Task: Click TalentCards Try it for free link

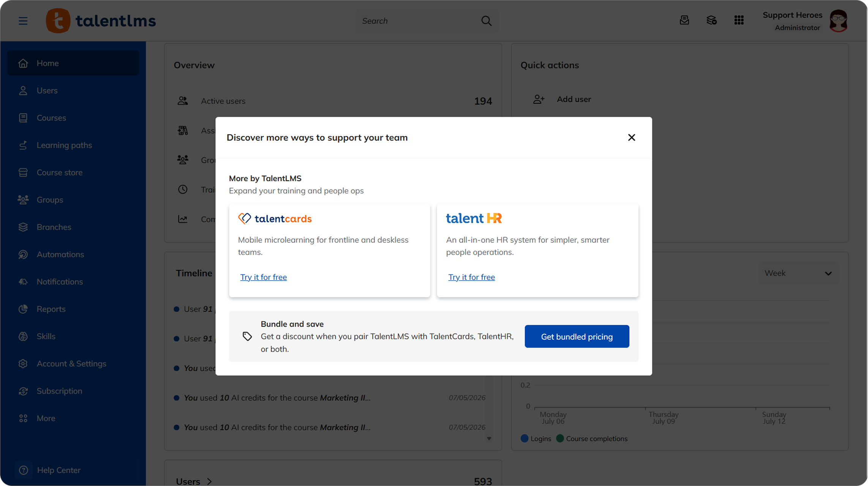Action: coord(264,277)
